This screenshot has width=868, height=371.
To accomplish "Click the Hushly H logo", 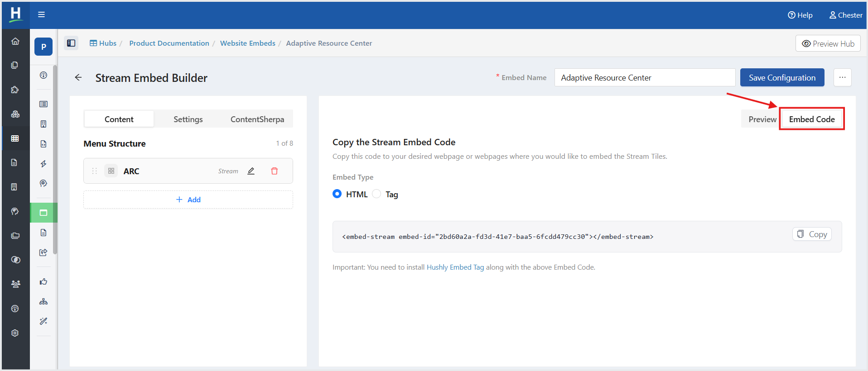I will tap(15, 14).
